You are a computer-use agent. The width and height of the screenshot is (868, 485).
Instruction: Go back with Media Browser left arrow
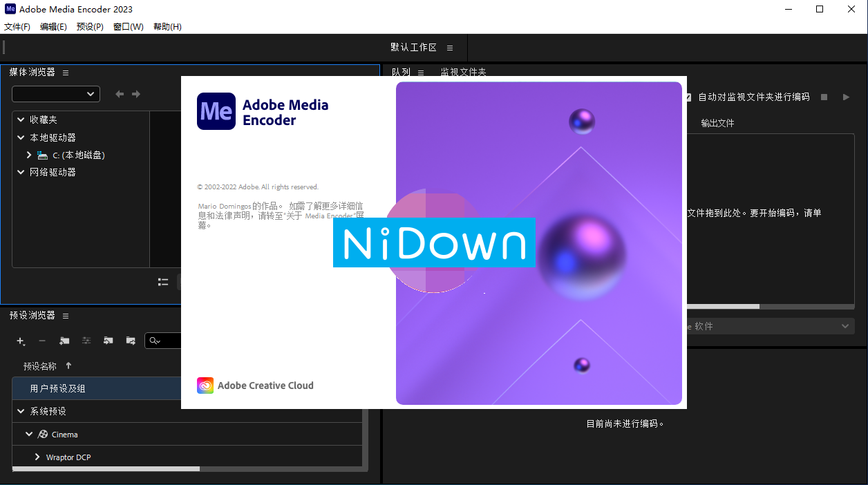(x=120, y=94)
